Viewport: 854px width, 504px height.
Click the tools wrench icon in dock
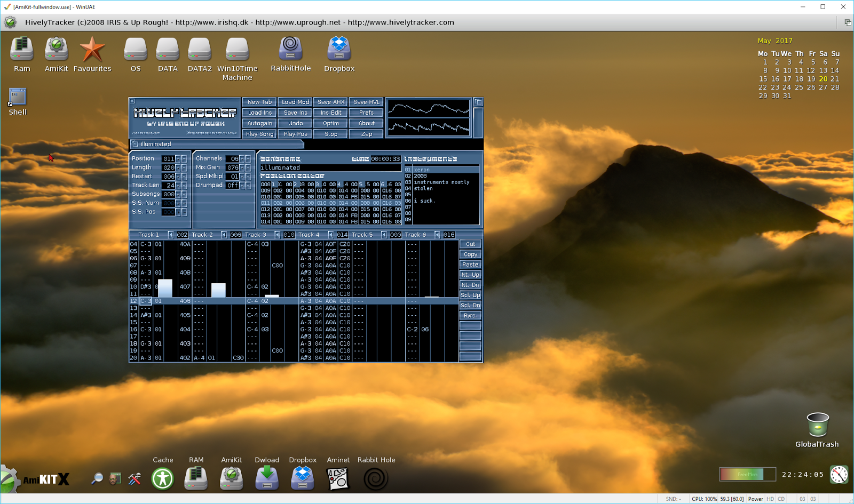click(135, 478)
